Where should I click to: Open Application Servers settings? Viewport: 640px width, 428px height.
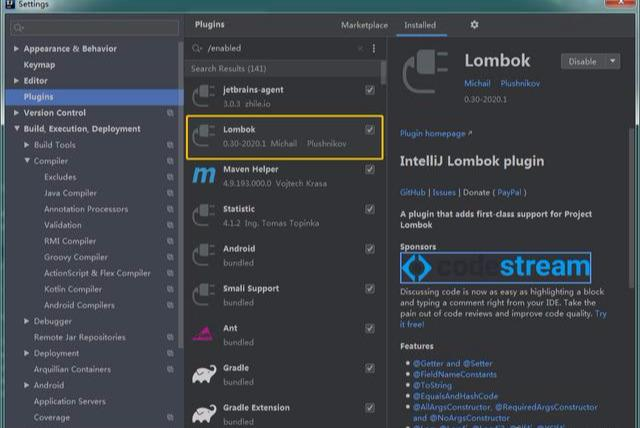[70, 401]
